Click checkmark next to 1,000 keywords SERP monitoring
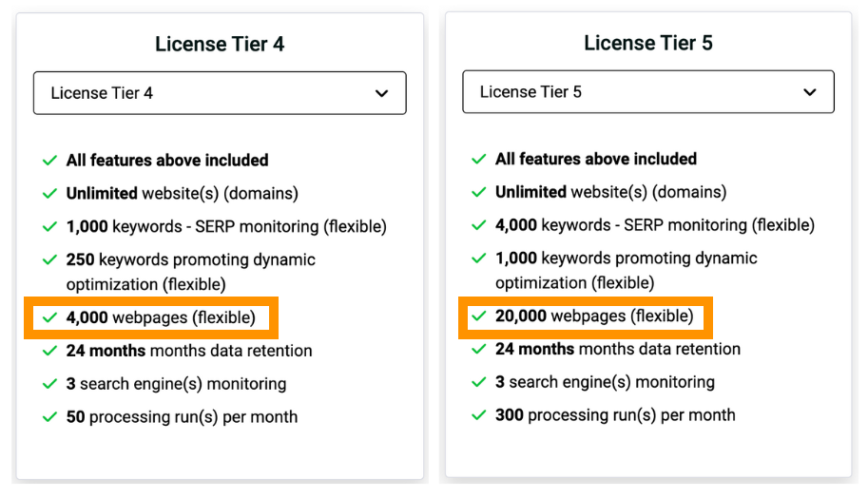The image size is (868, 498). tap(49, 227)
